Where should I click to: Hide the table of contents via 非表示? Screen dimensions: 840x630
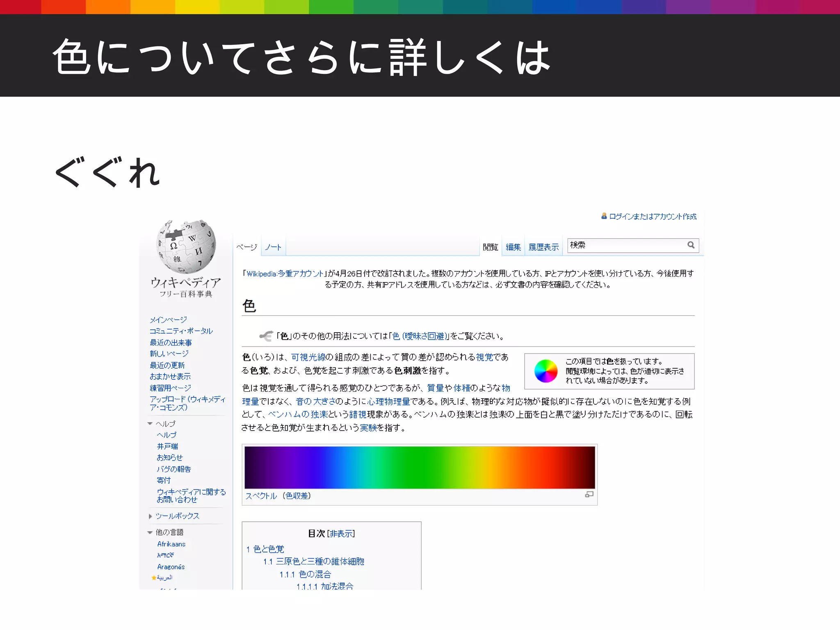tap(341, 533)
